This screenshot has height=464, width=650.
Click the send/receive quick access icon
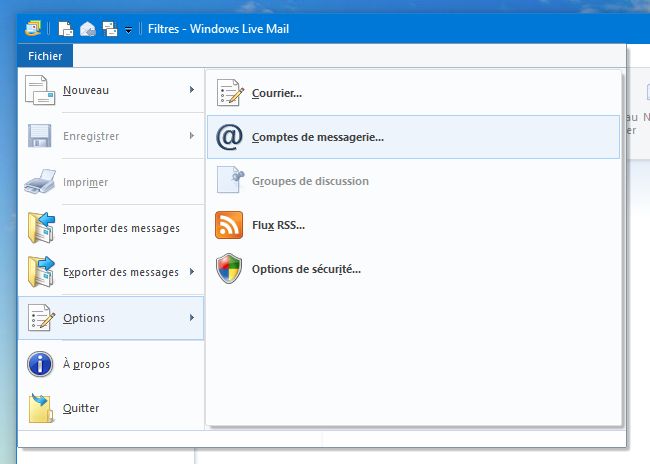110,29
